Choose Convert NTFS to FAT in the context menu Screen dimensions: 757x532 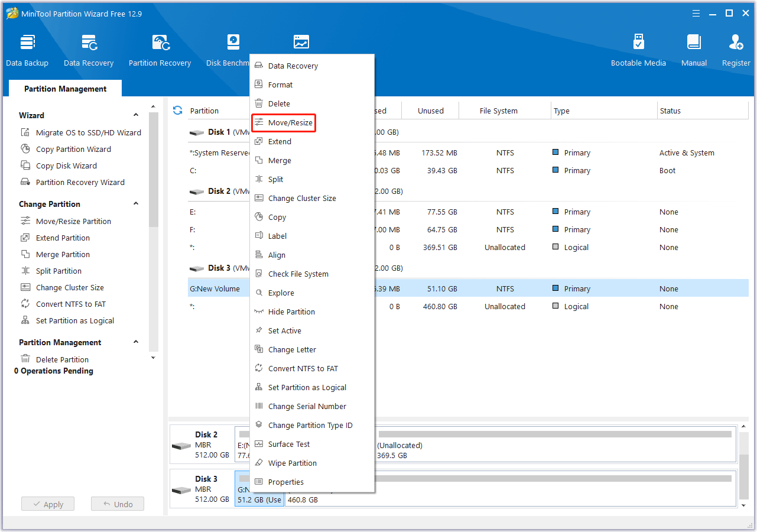[312, 368]
